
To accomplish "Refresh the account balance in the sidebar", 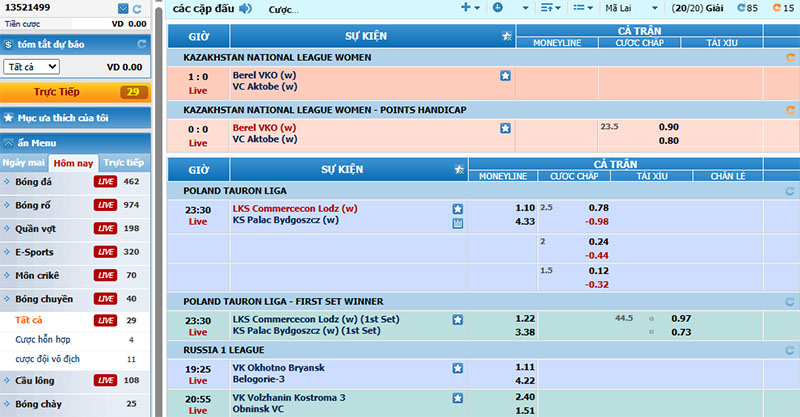I will 137,8.
